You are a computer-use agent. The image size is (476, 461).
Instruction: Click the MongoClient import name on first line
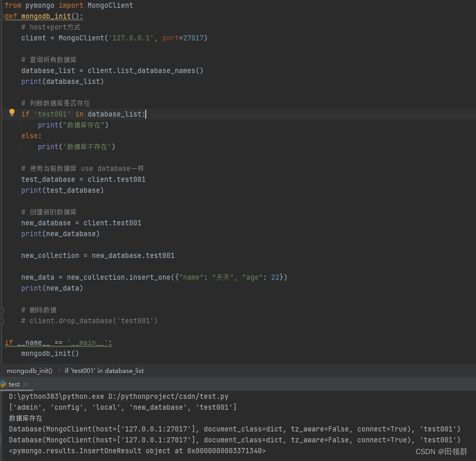[110, 5]
